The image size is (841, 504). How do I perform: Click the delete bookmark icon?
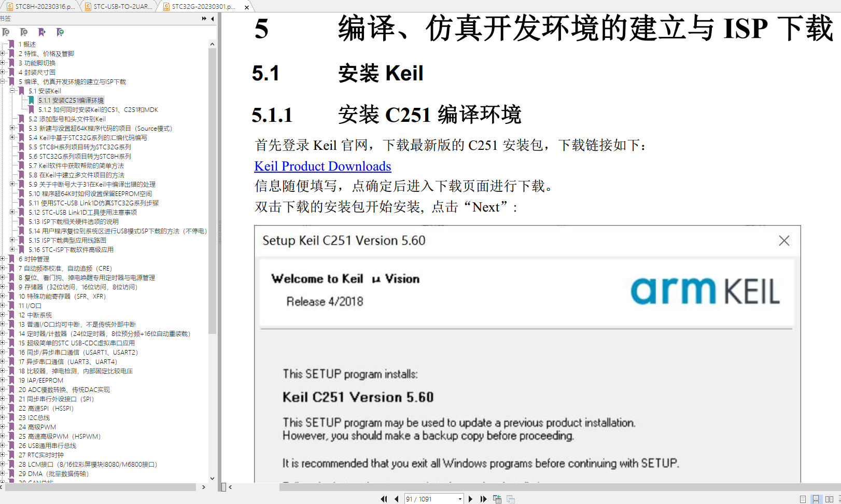point(6,32)
